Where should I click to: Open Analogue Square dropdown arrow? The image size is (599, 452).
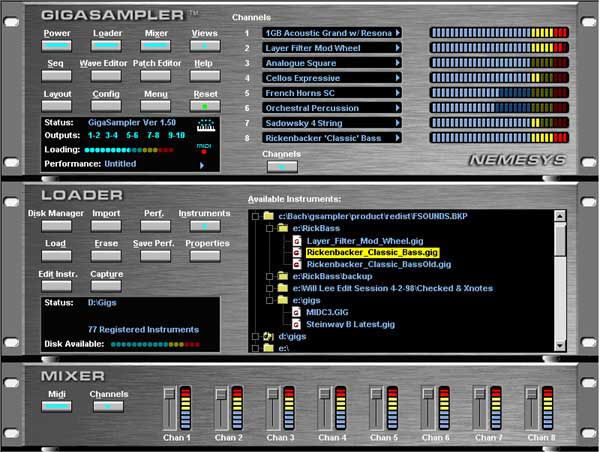[397, 63]
